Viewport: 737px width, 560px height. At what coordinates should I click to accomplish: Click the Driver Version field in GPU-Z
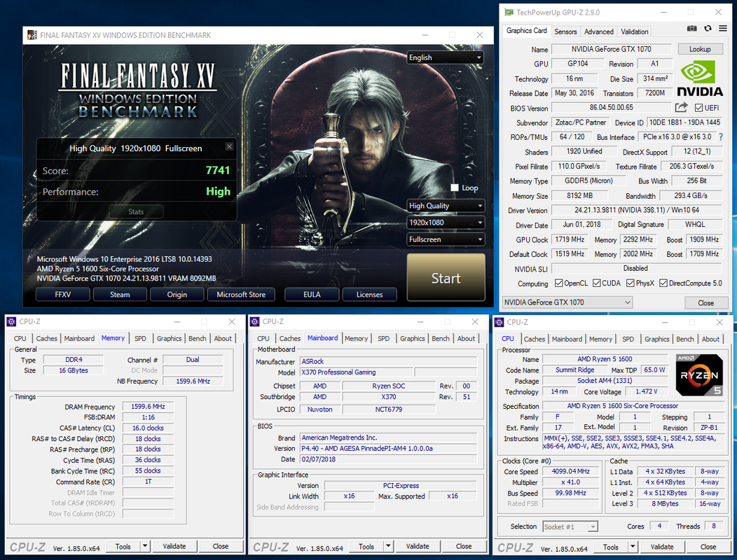636,210
